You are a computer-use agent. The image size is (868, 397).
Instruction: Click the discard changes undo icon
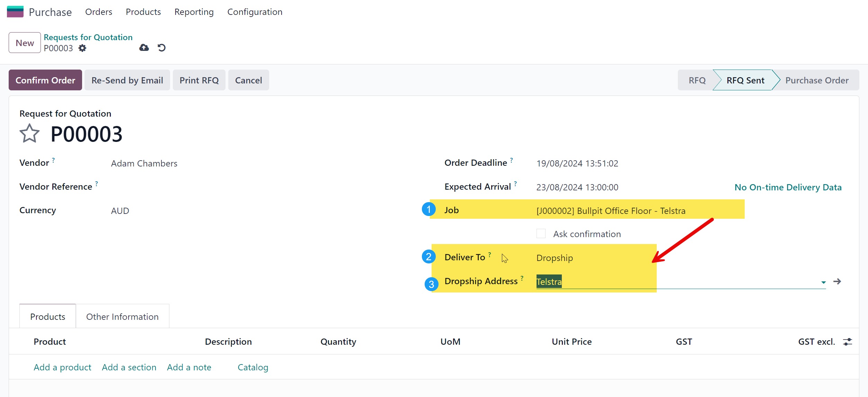point(161,48)
